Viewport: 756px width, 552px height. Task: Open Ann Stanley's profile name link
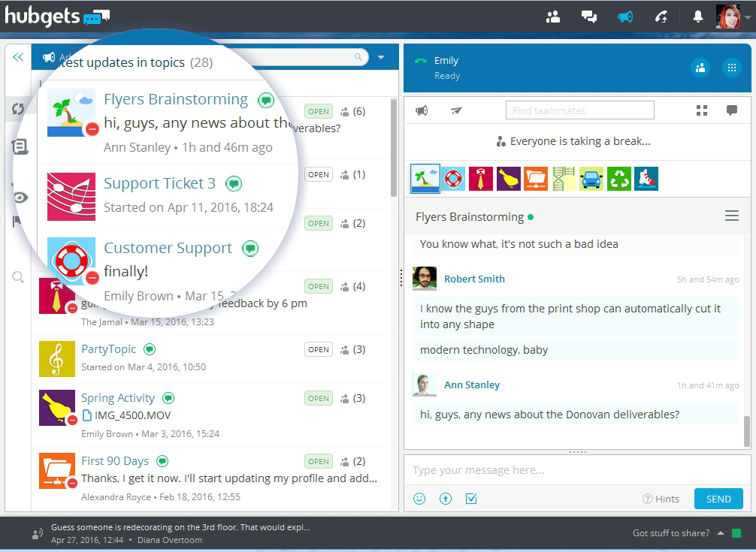(472, 385)
